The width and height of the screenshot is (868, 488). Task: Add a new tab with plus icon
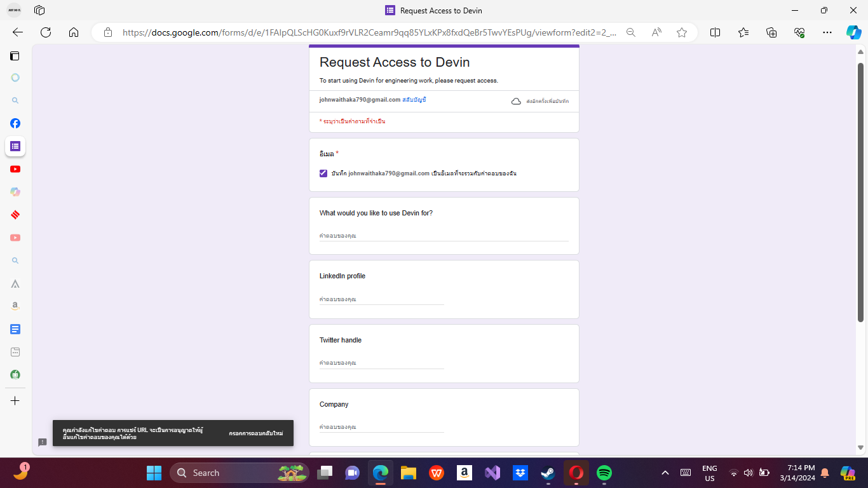coord(15,401)
